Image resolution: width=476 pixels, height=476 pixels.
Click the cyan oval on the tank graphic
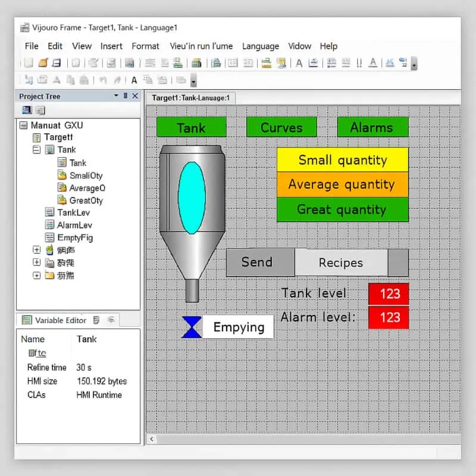tap(192, 198)
